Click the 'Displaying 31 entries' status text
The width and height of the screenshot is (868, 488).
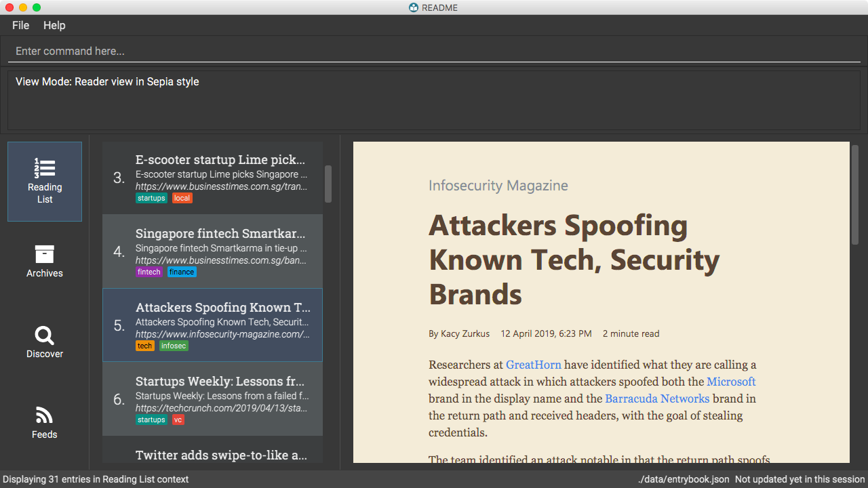96,479
